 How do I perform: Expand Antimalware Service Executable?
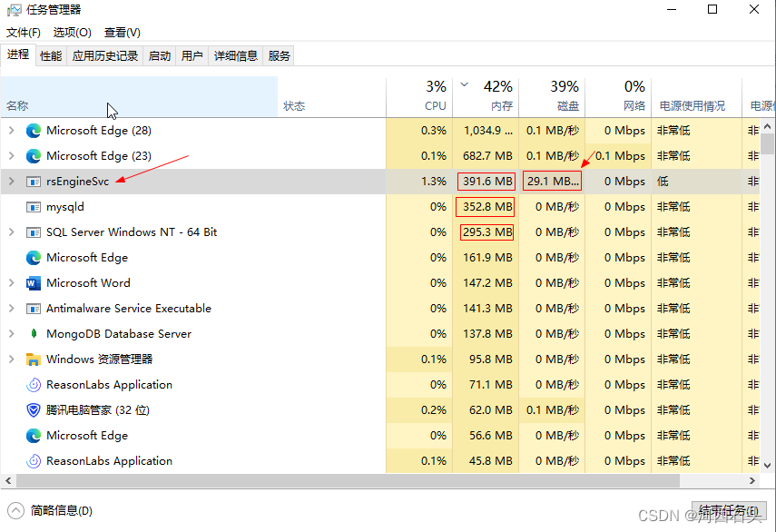(12, 309)
